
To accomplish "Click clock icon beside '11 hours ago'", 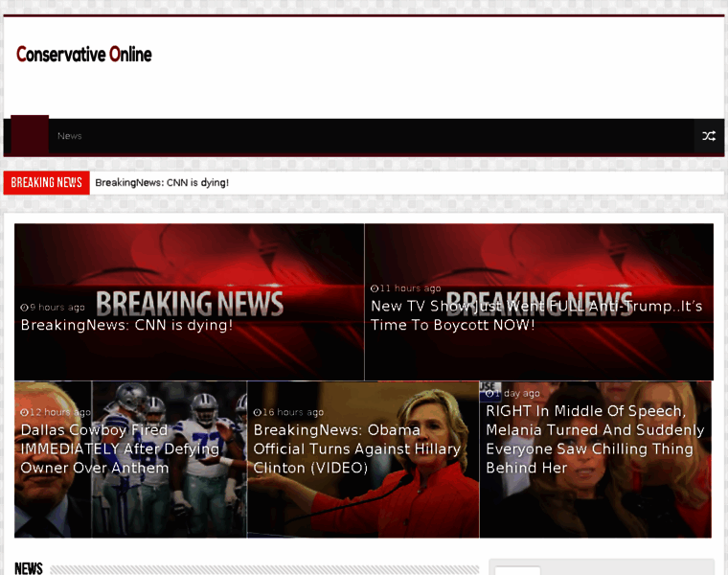I will pyautogui.click(x=375, y=288).
